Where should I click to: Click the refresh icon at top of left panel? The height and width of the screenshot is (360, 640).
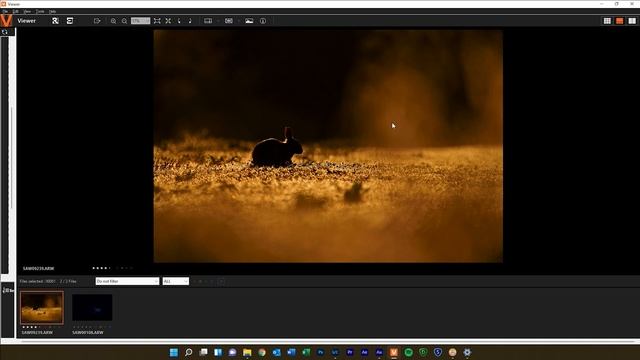[5, 32]
